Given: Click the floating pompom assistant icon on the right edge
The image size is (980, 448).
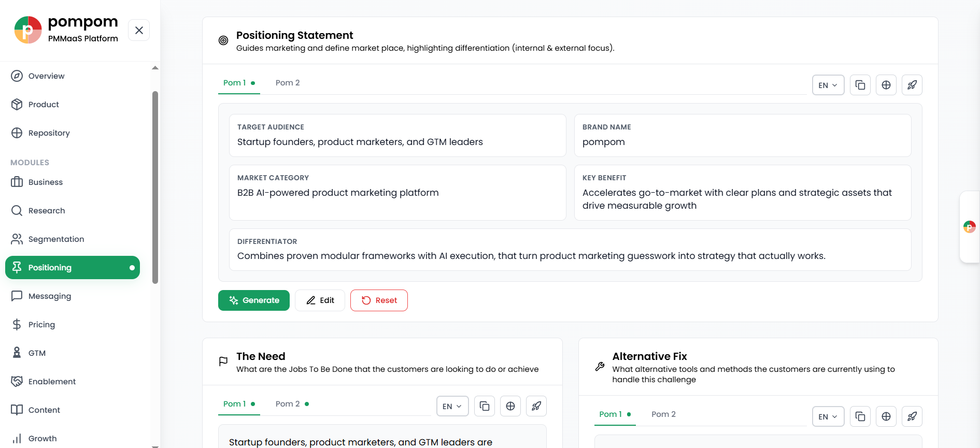Looking at the screenshot, I should point(969,227).
